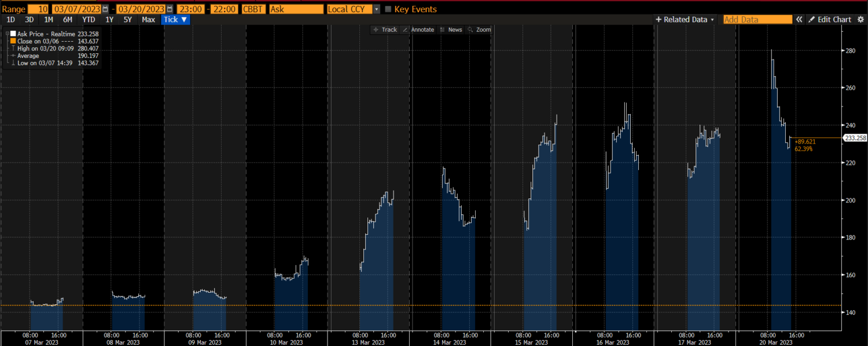This screenshot has width=868, height=346.
Task: Expand the Tick interval dropdown
Action: click(175, 20)
